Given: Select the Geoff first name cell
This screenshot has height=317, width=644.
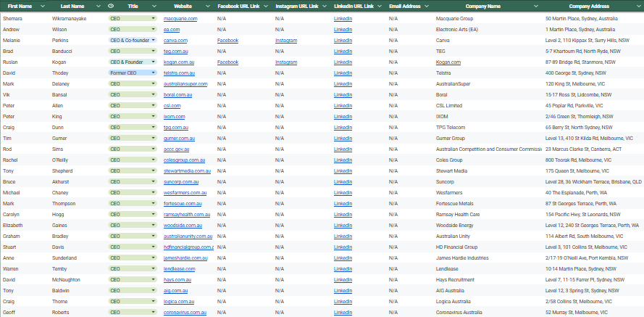Looking at the screenshot, I should 8,313.
